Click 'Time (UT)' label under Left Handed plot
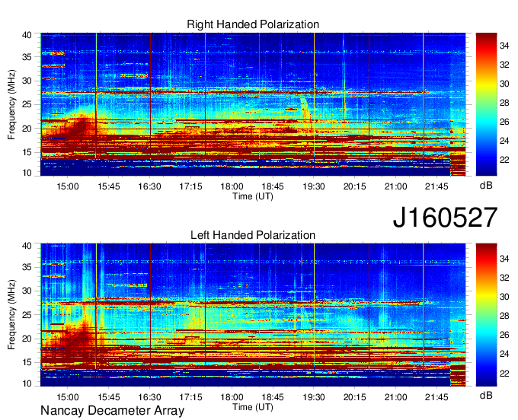 (x=253, y=407)
